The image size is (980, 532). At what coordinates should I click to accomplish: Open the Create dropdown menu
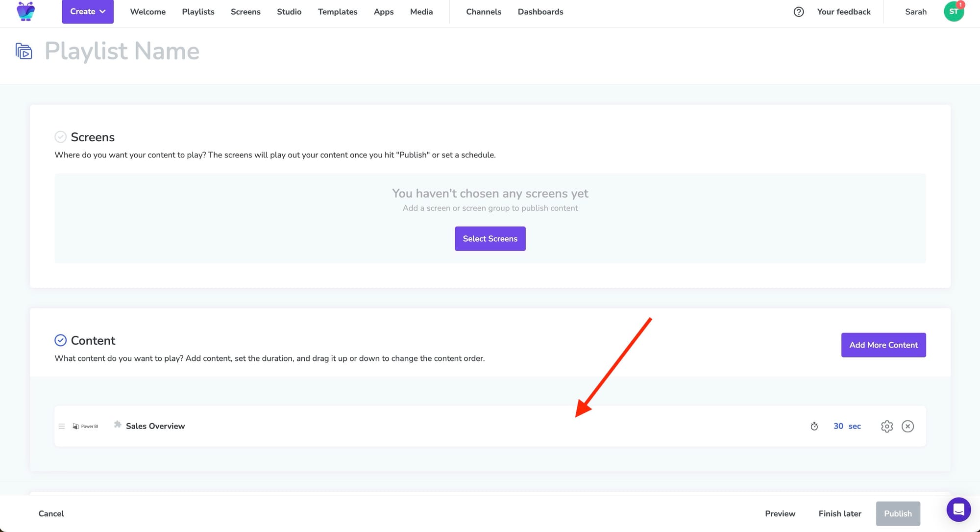pos(88,11)
